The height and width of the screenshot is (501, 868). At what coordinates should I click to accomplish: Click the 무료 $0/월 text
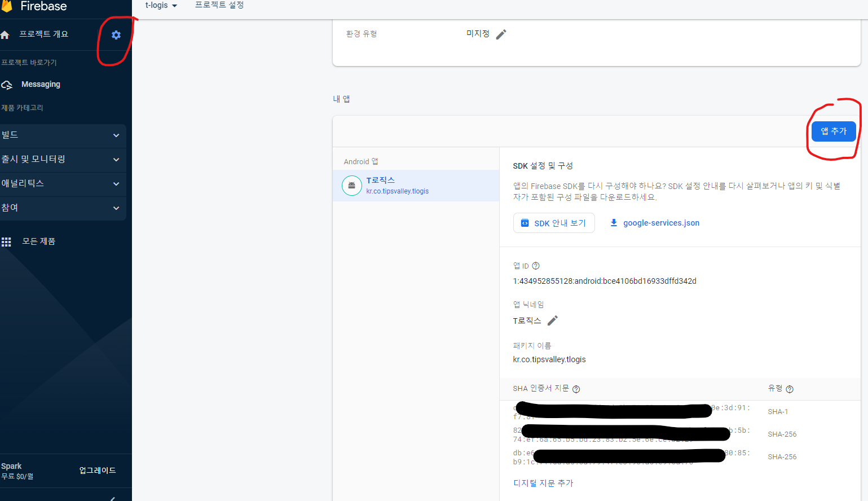[17, 477]
